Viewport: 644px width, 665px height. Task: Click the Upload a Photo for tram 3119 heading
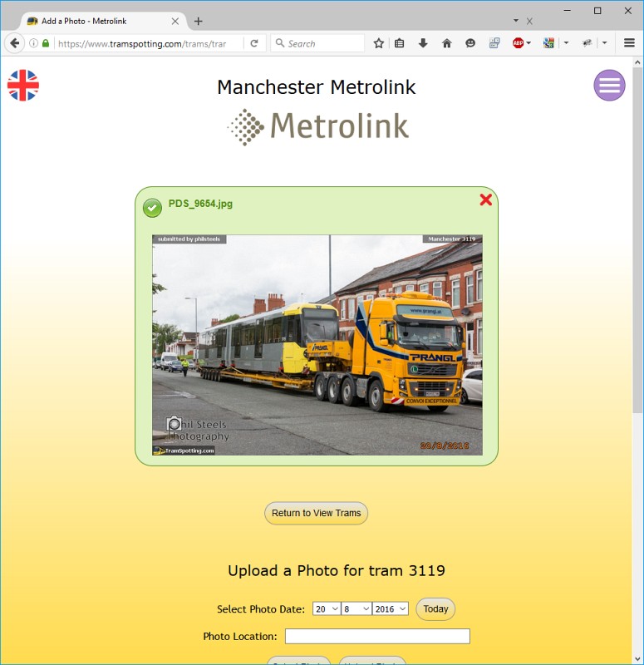pyautogui.click(x=337, y=570)
